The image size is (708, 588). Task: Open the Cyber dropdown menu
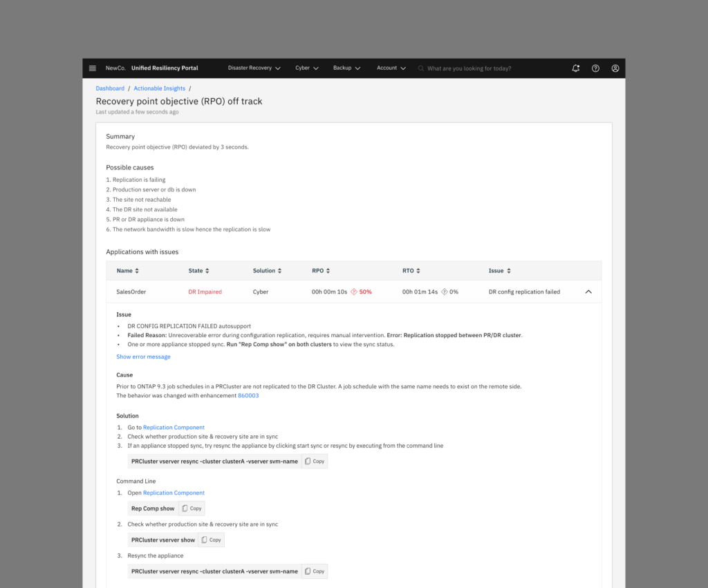coord(306,68)
